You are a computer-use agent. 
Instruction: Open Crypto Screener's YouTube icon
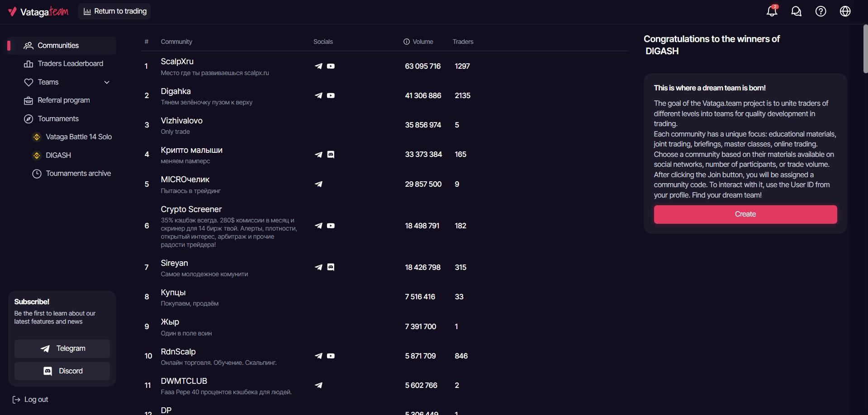(x=331, y=226)
